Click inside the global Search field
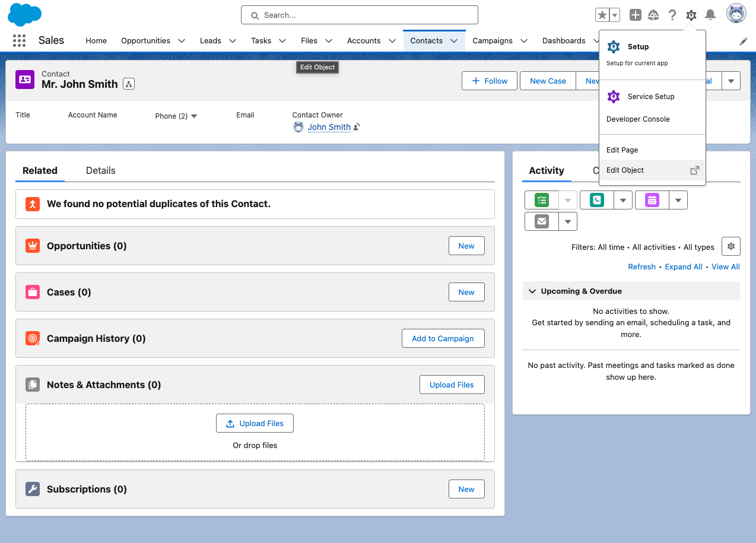This screenshot has width=756, height=543. (360, 15)
